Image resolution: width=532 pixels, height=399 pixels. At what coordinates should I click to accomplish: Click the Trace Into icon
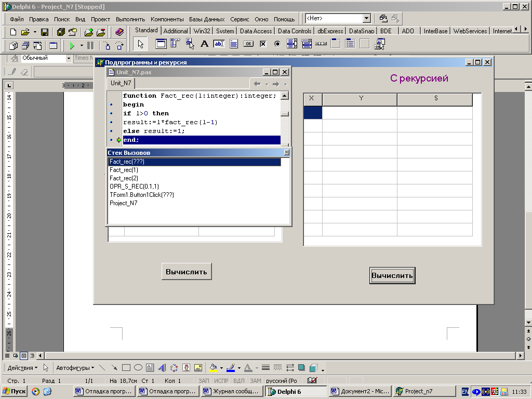107,46
